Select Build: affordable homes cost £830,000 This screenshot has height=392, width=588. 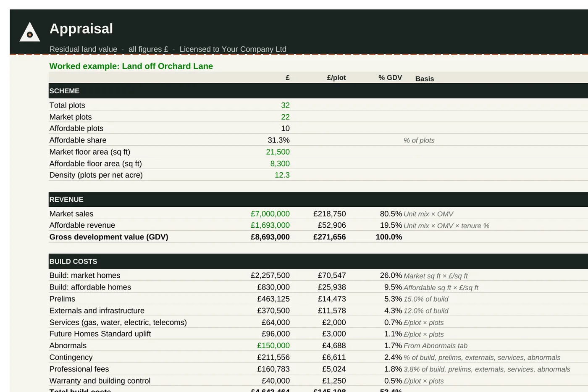(273, 287)
